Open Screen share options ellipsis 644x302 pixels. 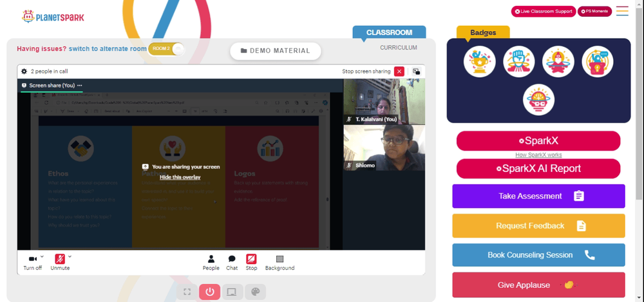[x=80, y=86]
